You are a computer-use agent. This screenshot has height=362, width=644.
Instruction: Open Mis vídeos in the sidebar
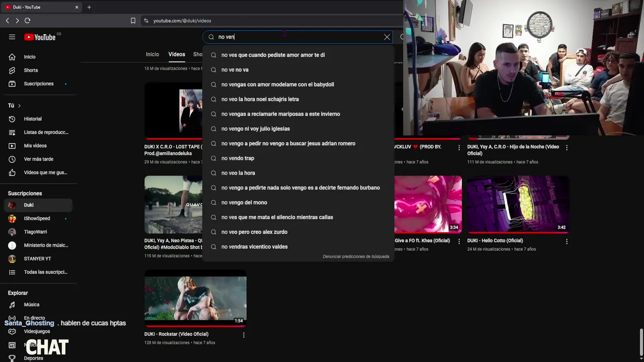click(x=38, y=146)
